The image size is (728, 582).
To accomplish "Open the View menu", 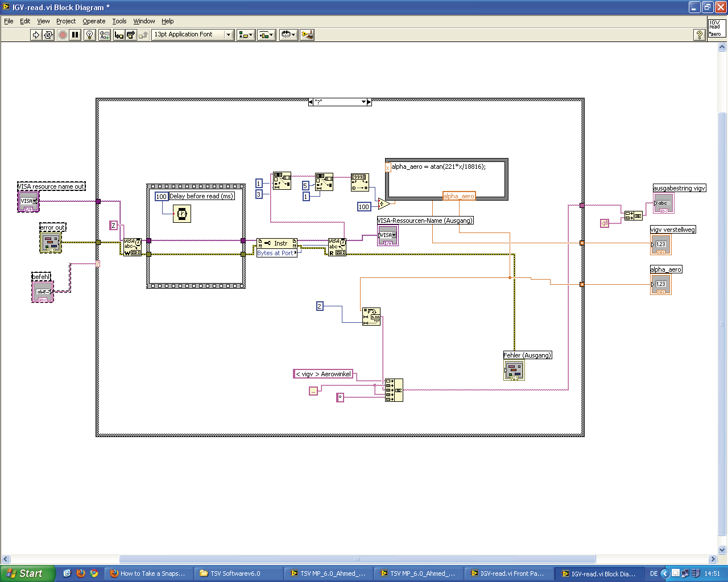I will [x=43, y=21].
